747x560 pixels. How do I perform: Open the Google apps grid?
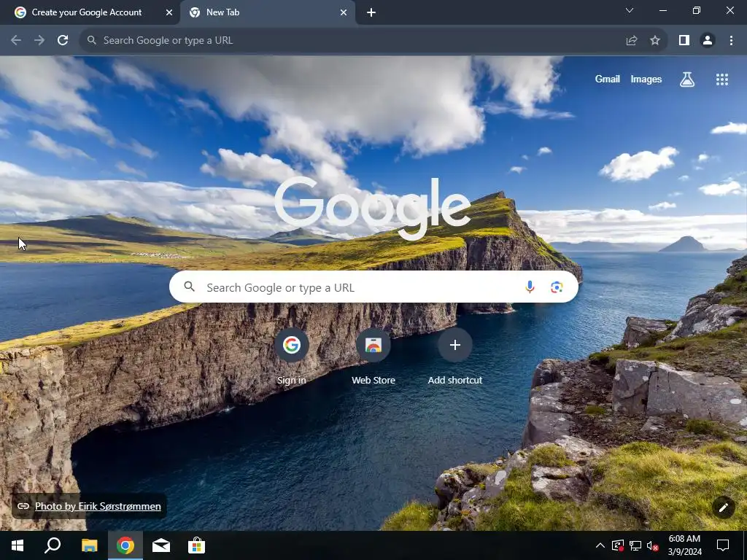point(721,79)
